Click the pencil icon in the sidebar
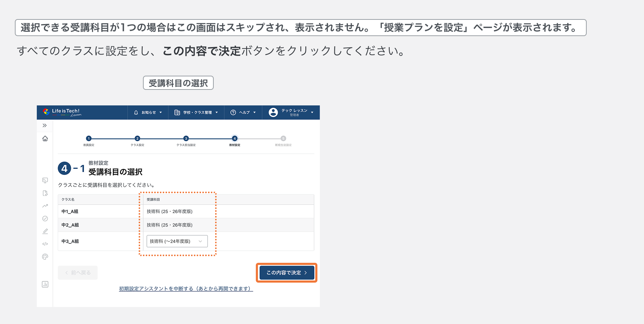 tap(45, 231)
